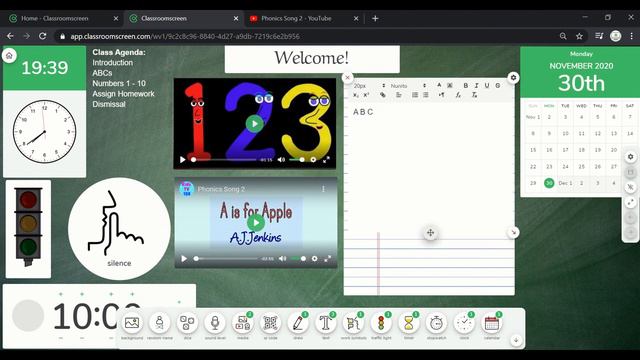The height and width of the screenshot is (360, 640).
Task: Open the sound level microphone tool
Action: pyautogui.click(x=215, y=323)
